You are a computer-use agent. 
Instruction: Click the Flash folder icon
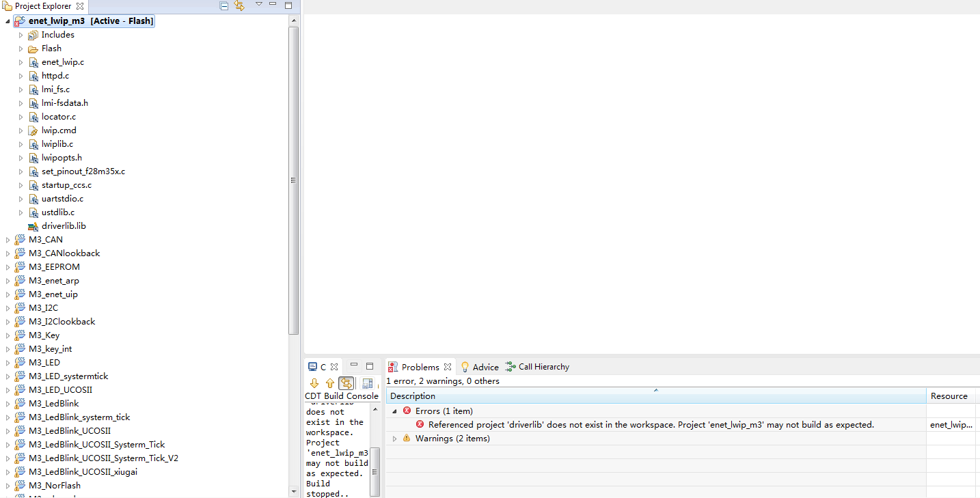pyautogui.click(x=33, y=49)
